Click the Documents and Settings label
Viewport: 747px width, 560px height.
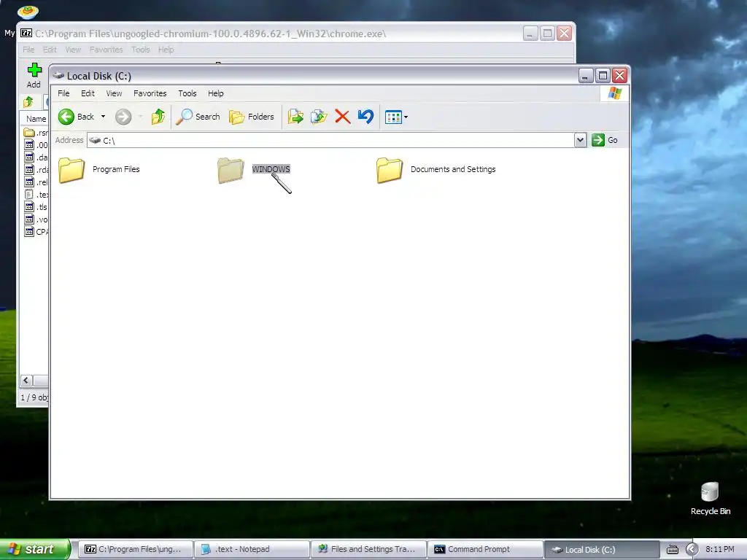pyautogui.click(x=453, y=169)
